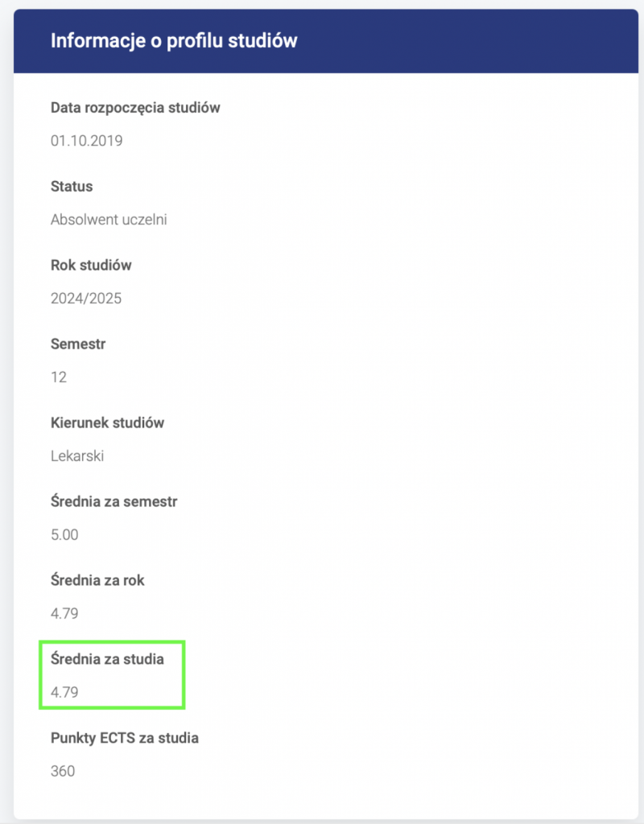
Task: Select the ECTS points value 360
Action: pyautogui.click(x=63, y=771)
